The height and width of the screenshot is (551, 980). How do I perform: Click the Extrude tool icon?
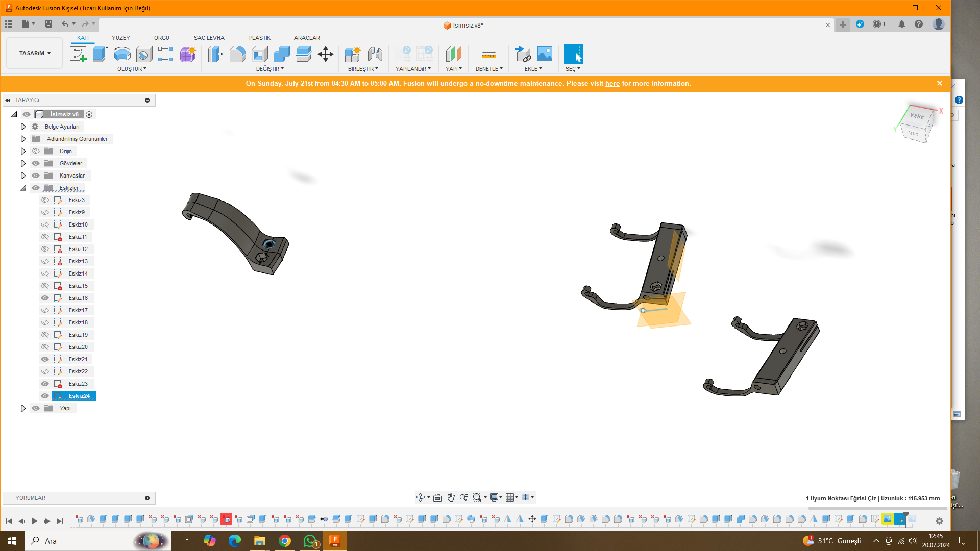(100, 54)
